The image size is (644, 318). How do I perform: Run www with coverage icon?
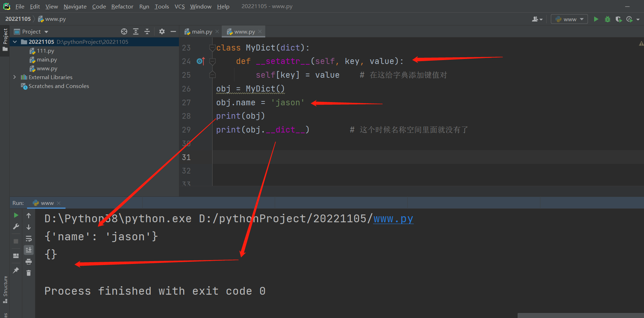(619, 19)
